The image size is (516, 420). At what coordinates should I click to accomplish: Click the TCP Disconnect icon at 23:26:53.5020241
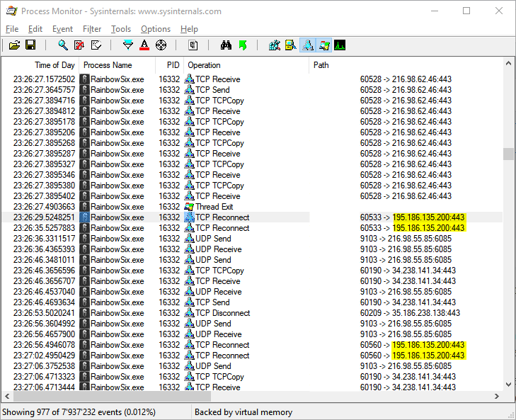pos(189,313)
